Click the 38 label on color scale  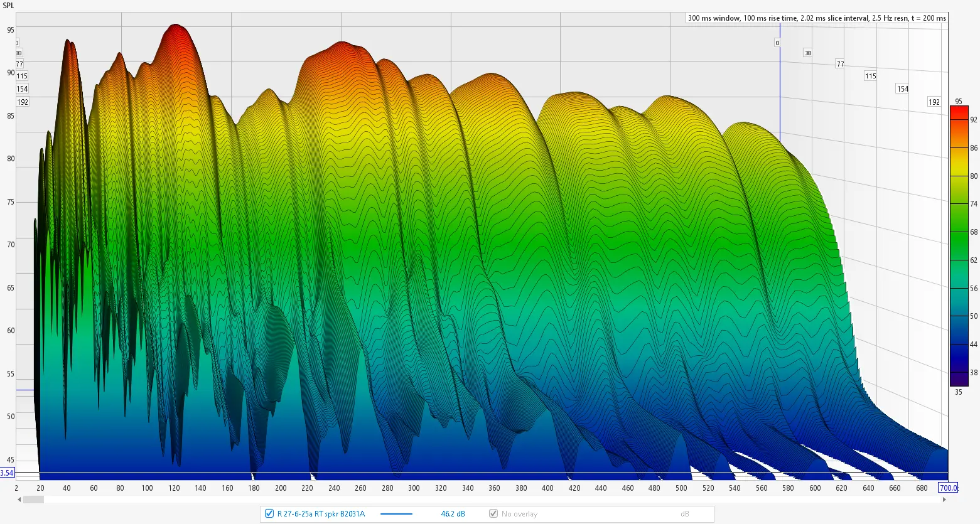pos(974,372)
